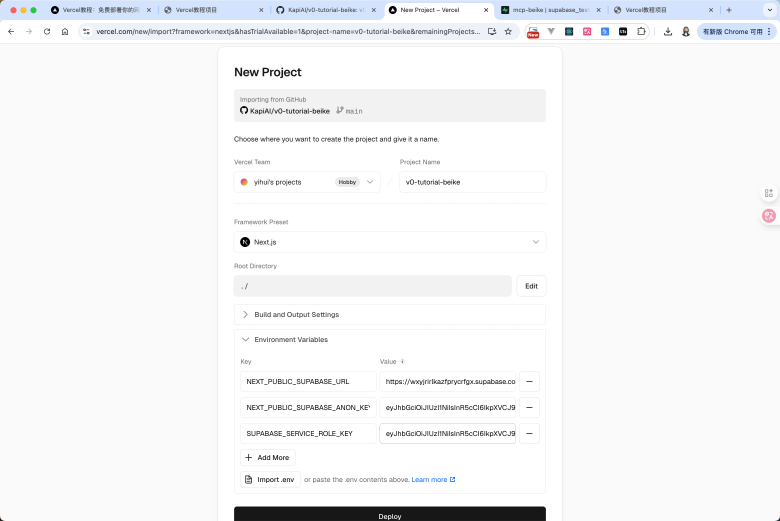780x521 pixels.
Task: Remove the NEXT_PUBLIC_SUPABASE_URL variable row
Action: coord(529,381)
